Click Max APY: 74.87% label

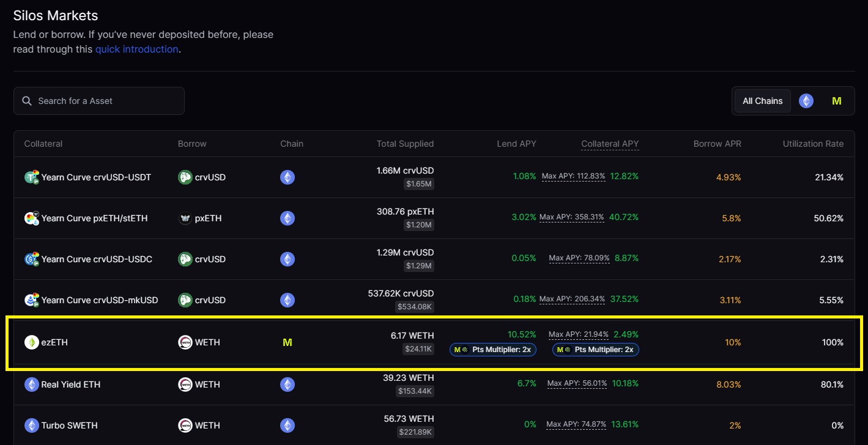coord(576,424)
